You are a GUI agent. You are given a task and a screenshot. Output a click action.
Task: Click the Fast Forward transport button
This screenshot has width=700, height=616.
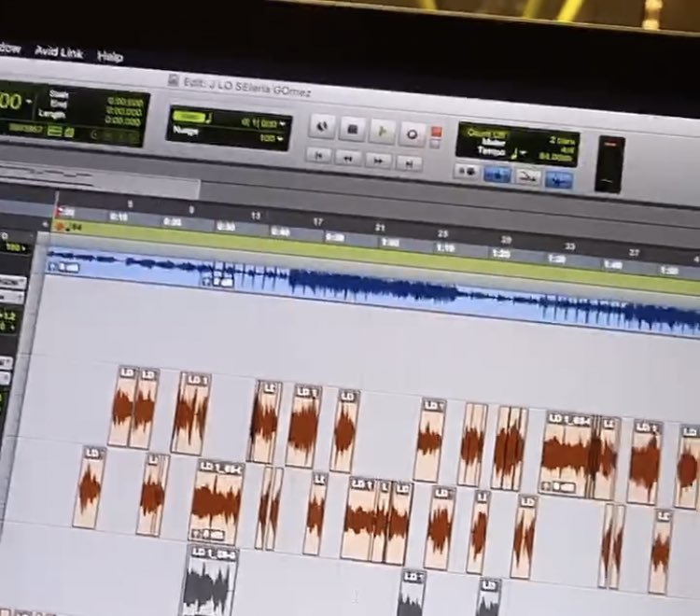click(378, 161)
